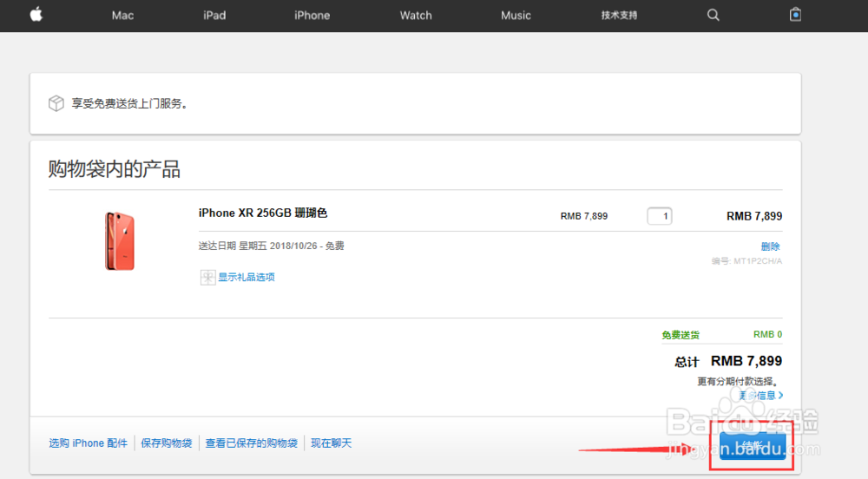Open the iPhone XR 256GB 珊瑚色 product link
This screenshot has width=868, height=479.
pos(263,213)
